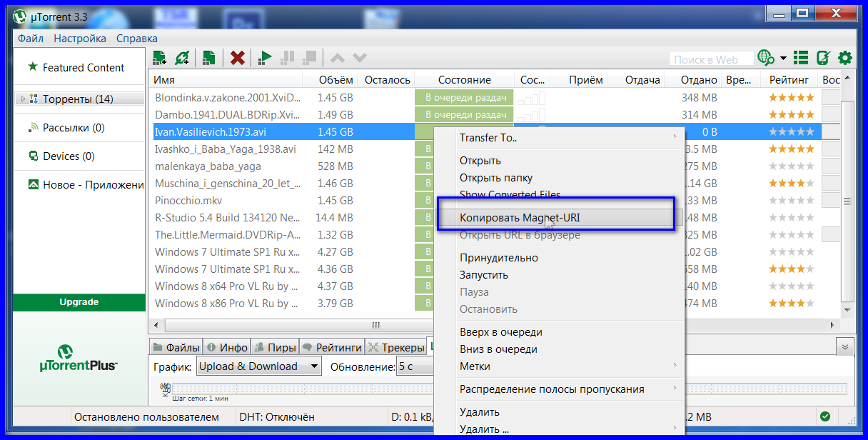Image resolution: width=868 pixels, height=440 pixels.
Task: Click the star rating for Ivashko_i_Baba_Yaga_1938.avi
Action: [791, 149]
